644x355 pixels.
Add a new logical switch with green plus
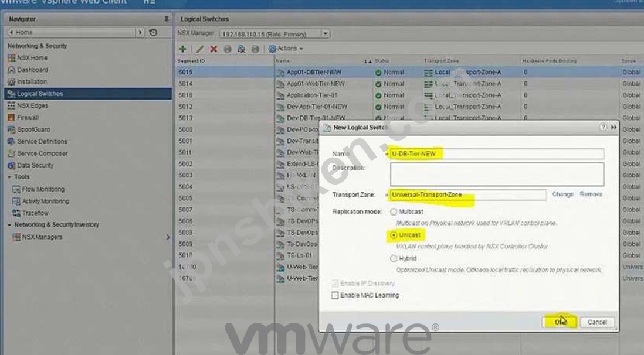183,49
